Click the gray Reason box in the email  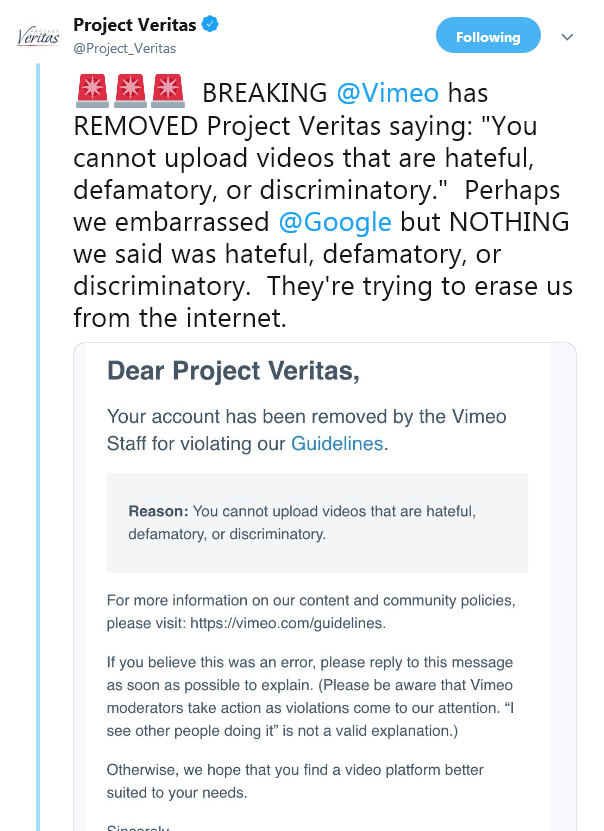(317, 522)
